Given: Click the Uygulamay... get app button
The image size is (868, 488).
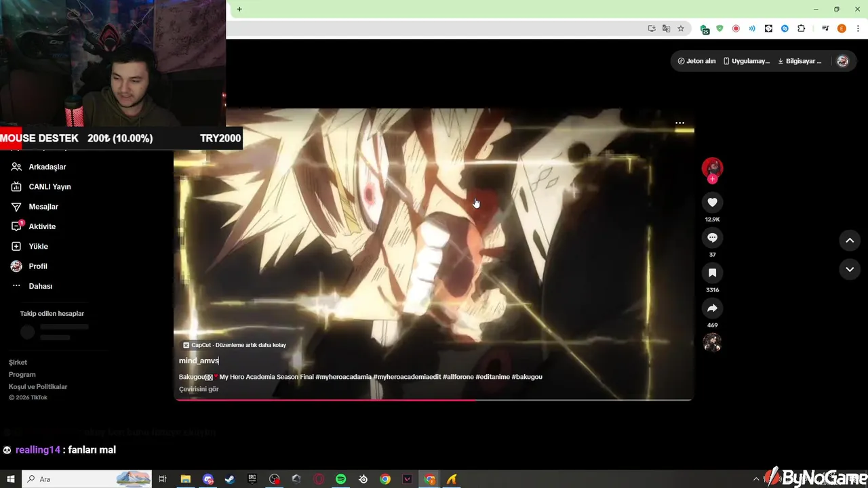Looking at the screenshot, I should point(746,61).
